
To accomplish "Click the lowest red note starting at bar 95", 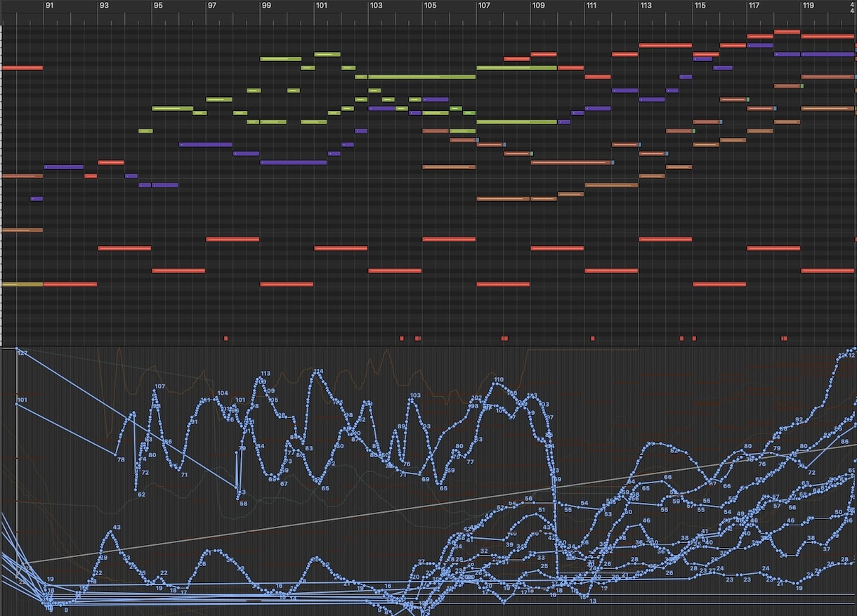I will [178, 270].
